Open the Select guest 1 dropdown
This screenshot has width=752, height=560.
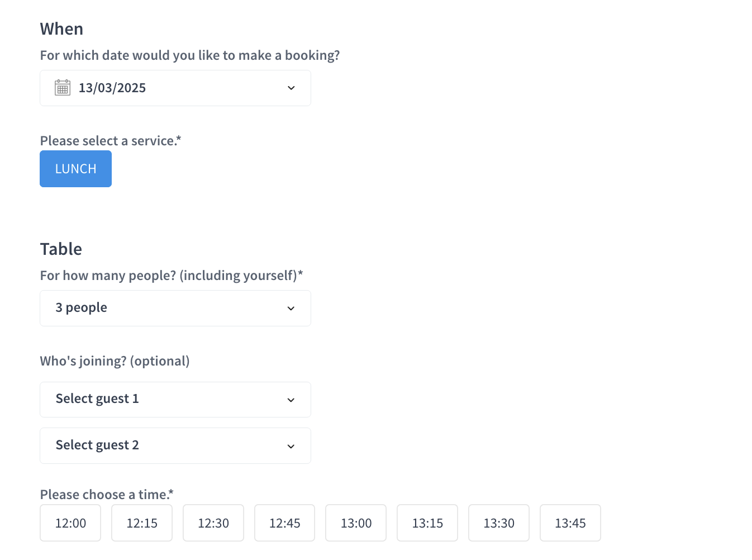175,400
